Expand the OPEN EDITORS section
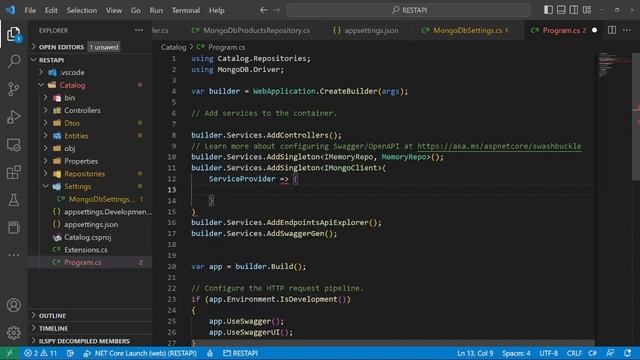The width and height of the screenshot is (640, 360). tap(90, 47)
